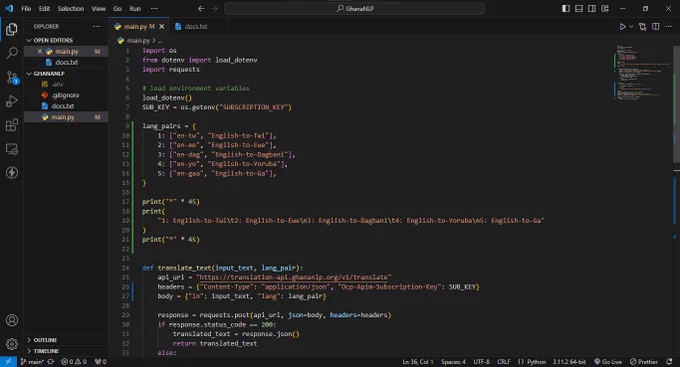This screenshot has width=680, height=367.
Task: Open the Go menu
Action: point(117,8)
